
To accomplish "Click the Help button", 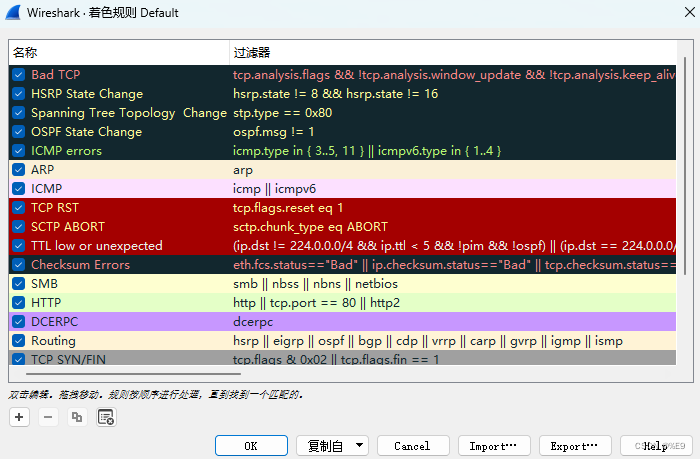I will tap(656, 446).
